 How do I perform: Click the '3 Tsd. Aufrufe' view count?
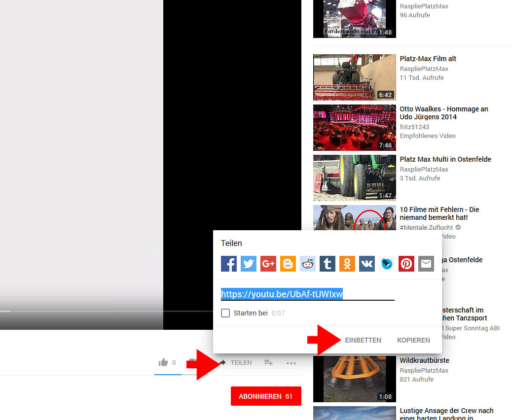[420, 178]
